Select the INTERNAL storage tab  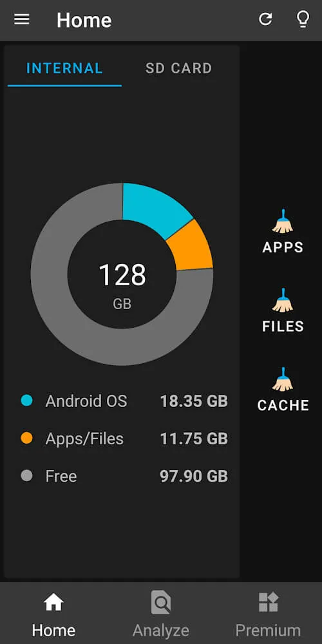click(64, 68)
